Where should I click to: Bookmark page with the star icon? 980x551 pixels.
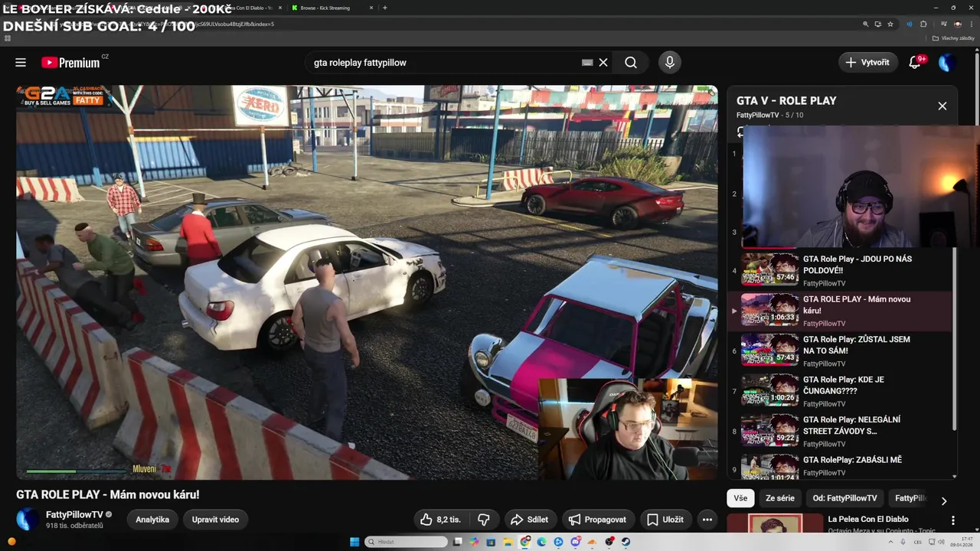pos(890,24)
